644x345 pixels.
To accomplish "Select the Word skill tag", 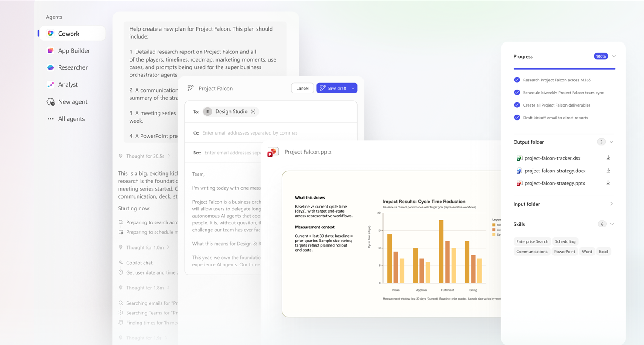I will [x=587, y=252].
